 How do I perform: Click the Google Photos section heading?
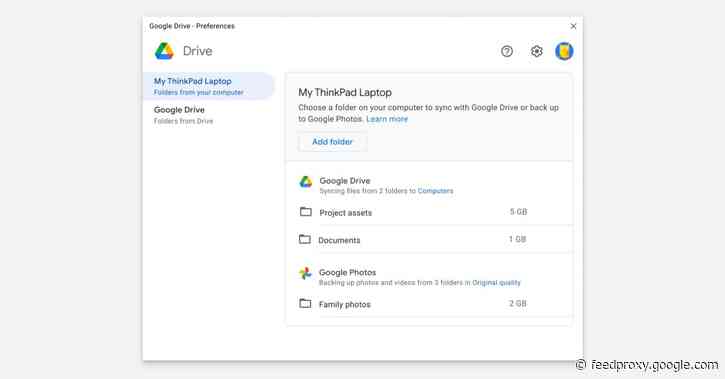point(347,273)
